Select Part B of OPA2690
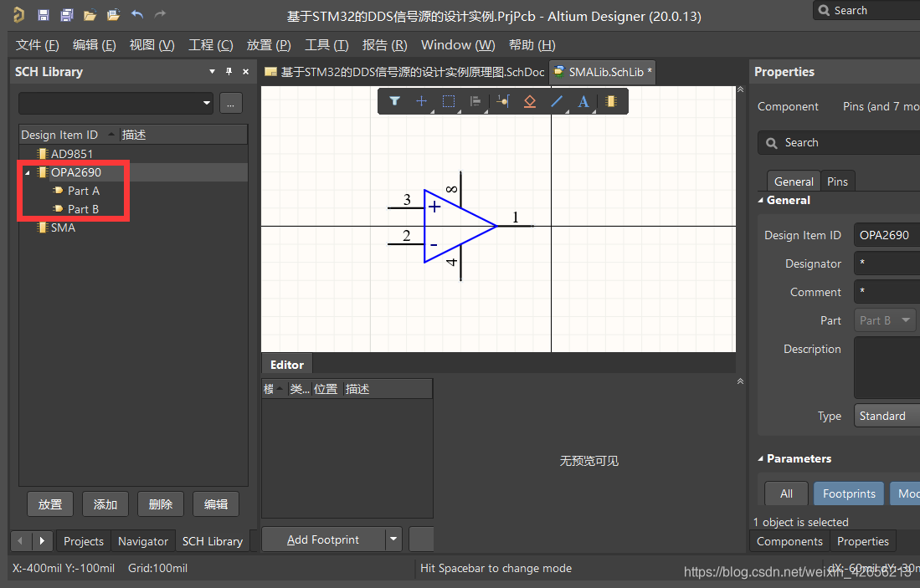The height and width of the screenshot is (588, 920). click(83, 209)
